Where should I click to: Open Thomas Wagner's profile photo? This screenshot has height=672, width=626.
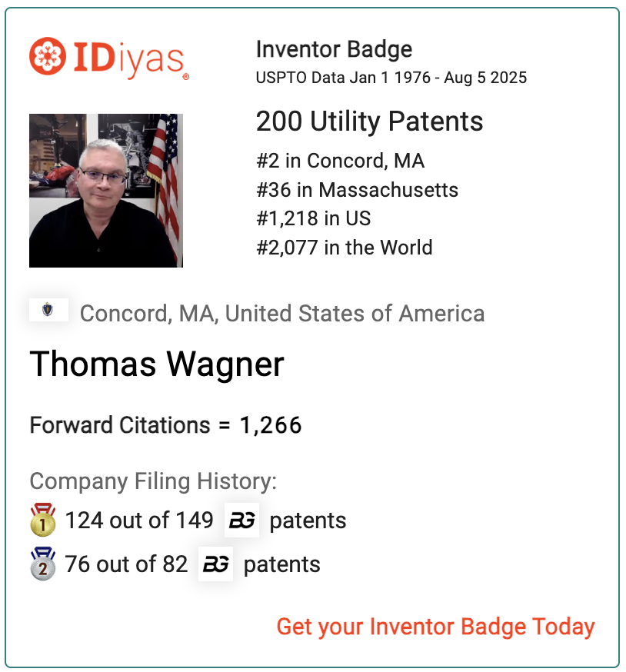[106, 190]
